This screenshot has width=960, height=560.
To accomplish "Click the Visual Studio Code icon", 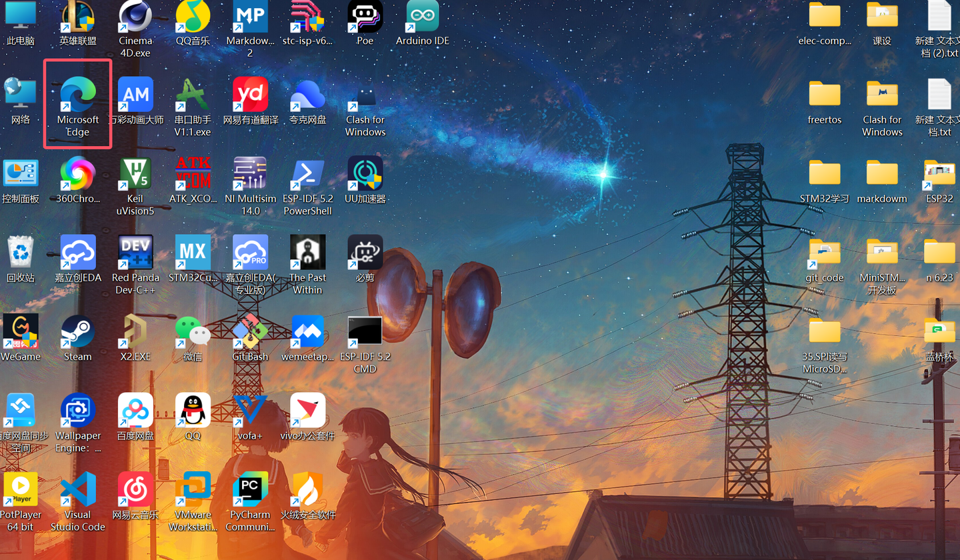I will (x=78, y=489).
